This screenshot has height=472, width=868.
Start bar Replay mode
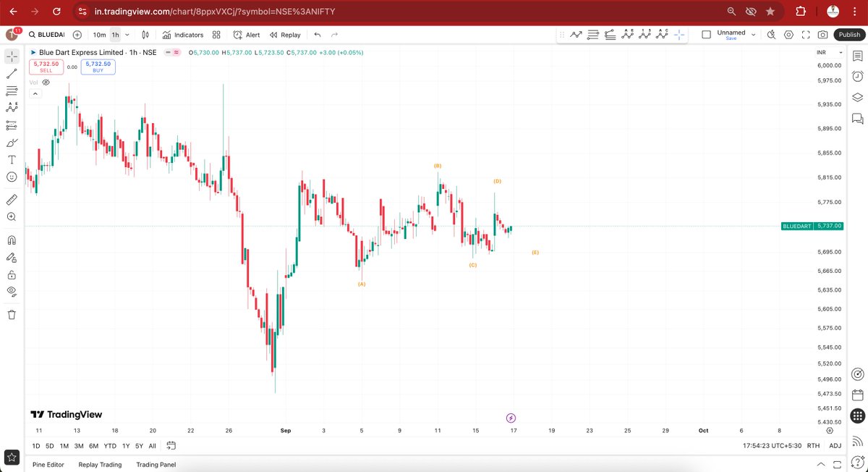point(285,35)
